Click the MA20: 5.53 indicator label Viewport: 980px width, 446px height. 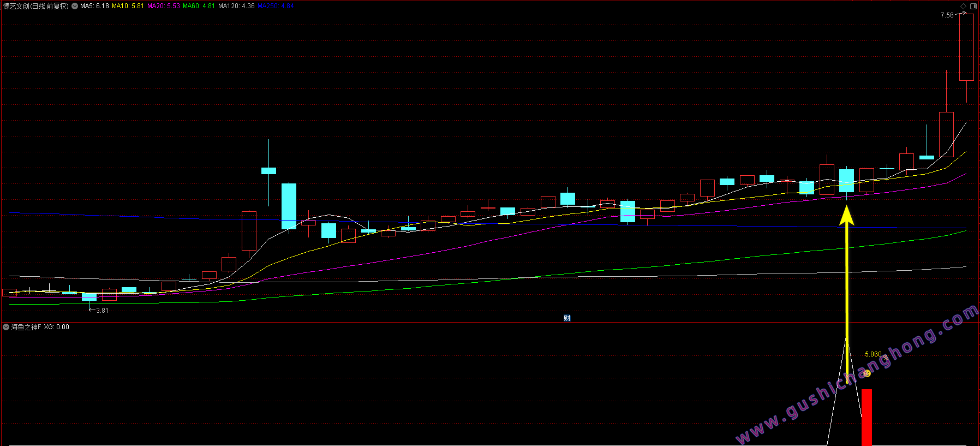tap(164, 6)
